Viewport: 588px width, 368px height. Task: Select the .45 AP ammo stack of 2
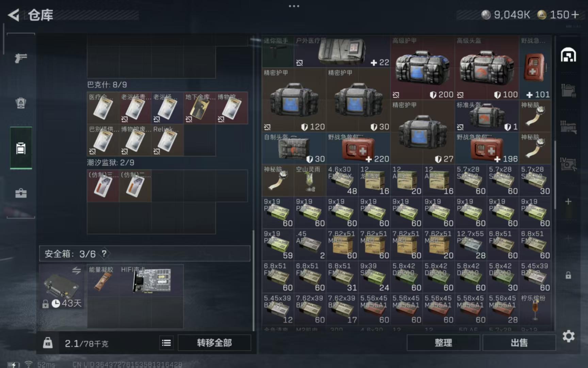(x=310, y=245)
